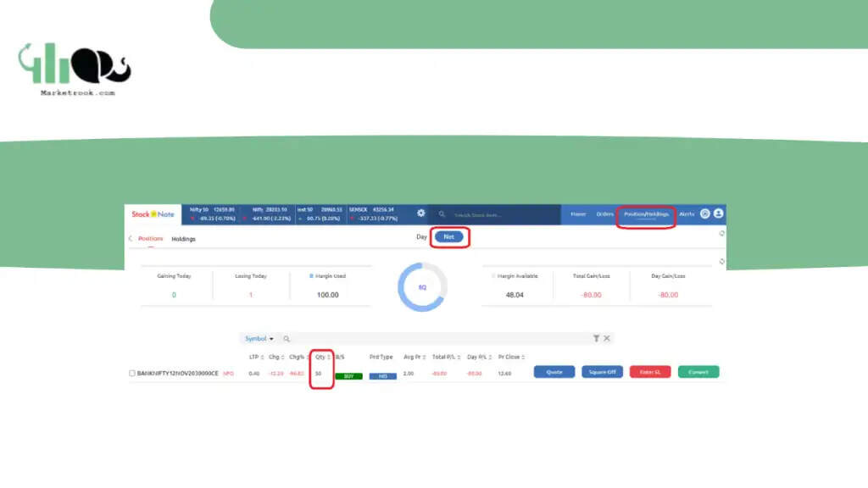Switch position view to Net
Image resolution: width=868 pixels, height=488 pixels.
(449, 237)
